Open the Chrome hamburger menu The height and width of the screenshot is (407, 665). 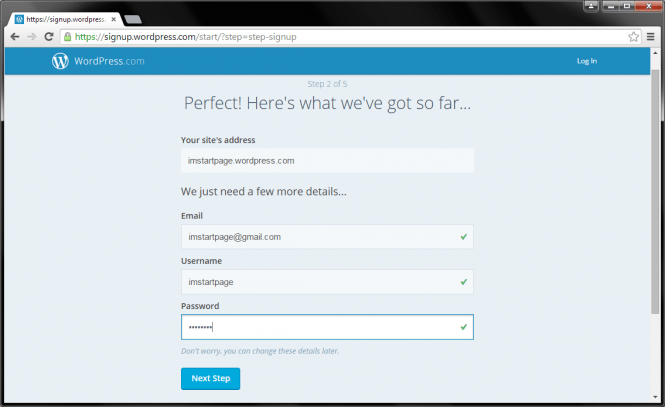tap(651, 37)
